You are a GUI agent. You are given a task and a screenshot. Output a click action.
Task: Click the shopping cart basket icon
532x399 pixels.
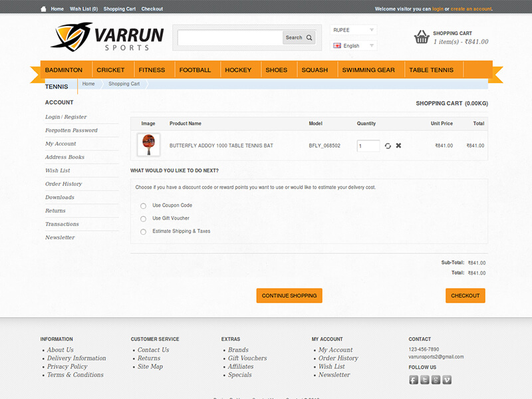[x=422, y=37]
